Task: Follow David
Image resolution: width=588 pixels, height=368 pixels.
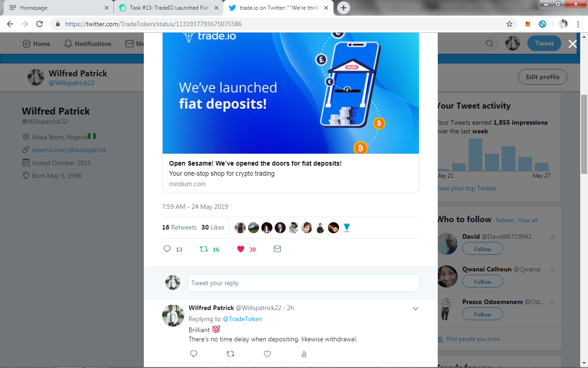Action: [482, 249]
